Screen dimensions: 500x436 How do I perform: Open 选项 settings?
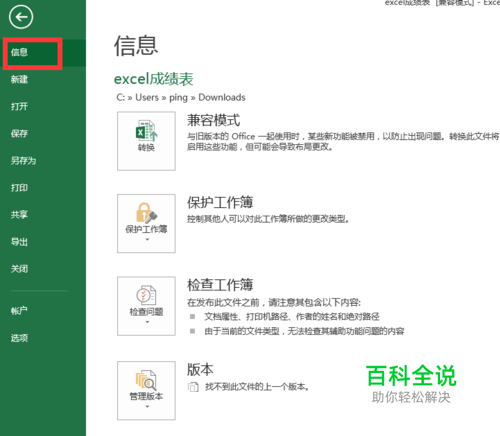19,338
